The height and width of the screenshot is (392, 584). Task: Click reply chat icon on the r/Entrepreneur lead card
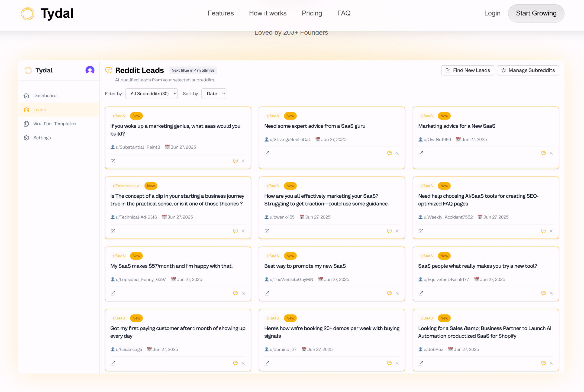(235, 231)
